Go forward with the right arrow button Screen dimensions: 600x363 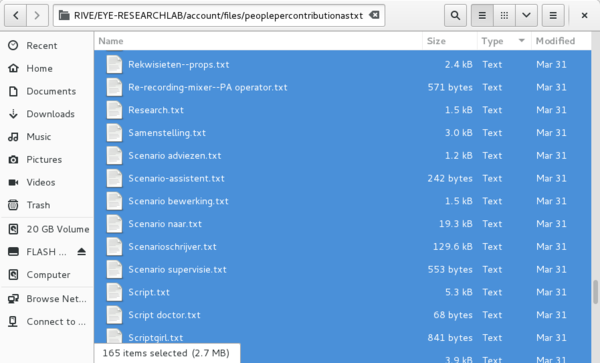(x=37, y=15)
